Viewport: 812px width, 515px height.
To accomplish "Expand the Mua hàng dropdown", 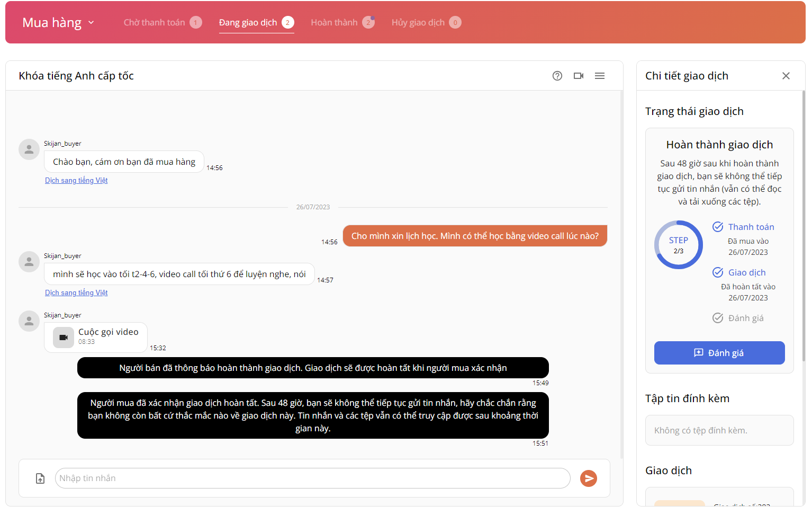I will [58, 22].
